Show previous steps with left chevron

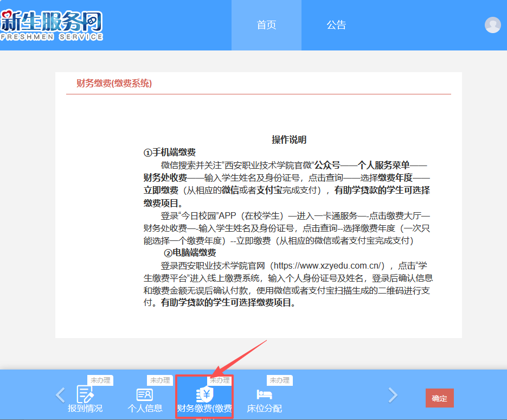61,395
